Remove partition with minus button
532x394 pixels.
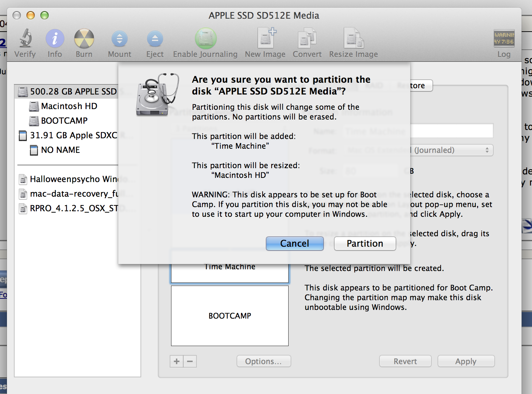pyautogui.click(x=190, y=361)
